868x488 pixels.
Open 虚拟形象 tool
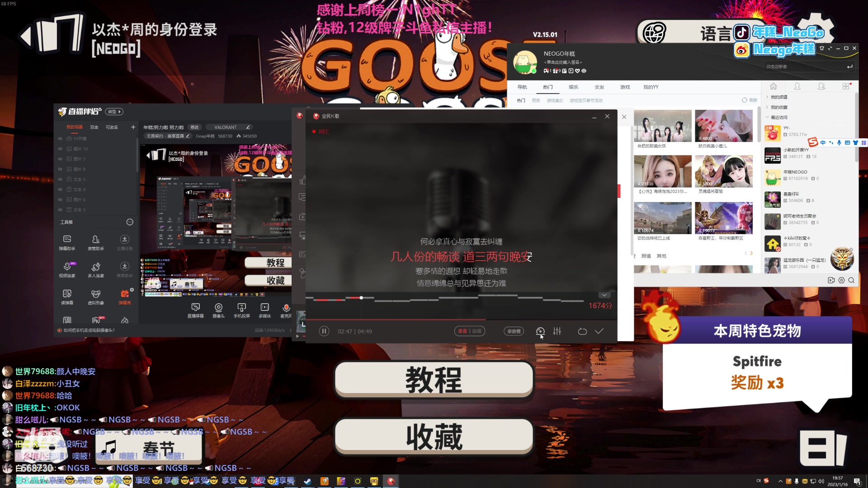(x=95, y=297)
